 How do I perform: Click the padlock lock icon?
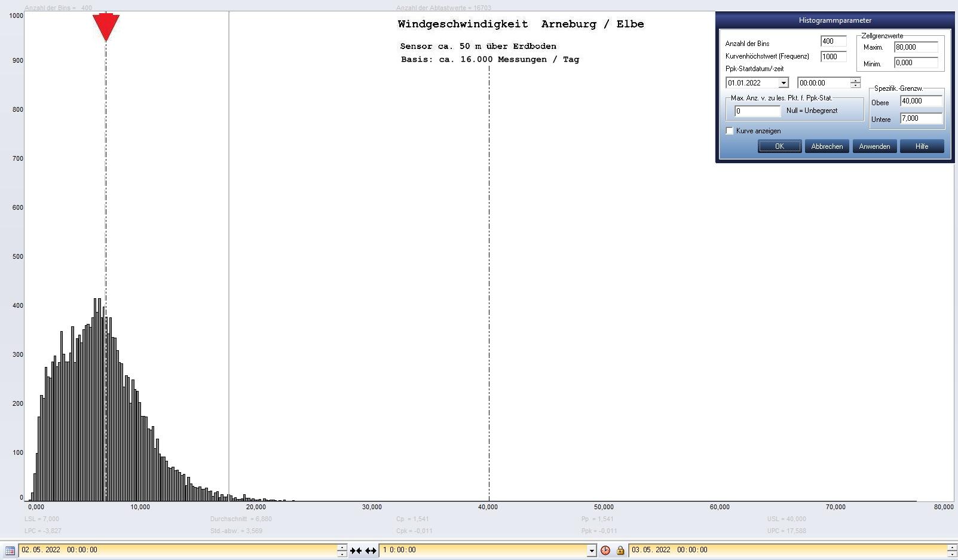coord(620,550)
